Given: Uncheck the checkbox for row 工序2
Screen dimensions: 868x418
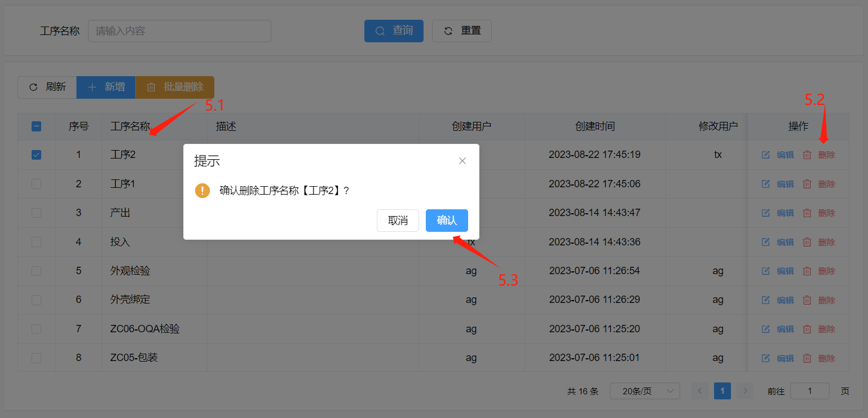Looking at the screenshot, I should pos(36,155).
